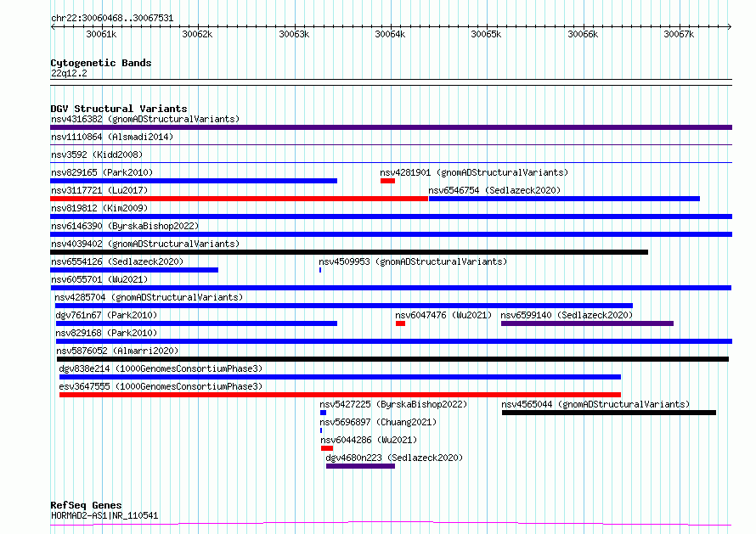
Task: Select the purple dgv4680n223 variant bar
Action: (x=361, y=466)
